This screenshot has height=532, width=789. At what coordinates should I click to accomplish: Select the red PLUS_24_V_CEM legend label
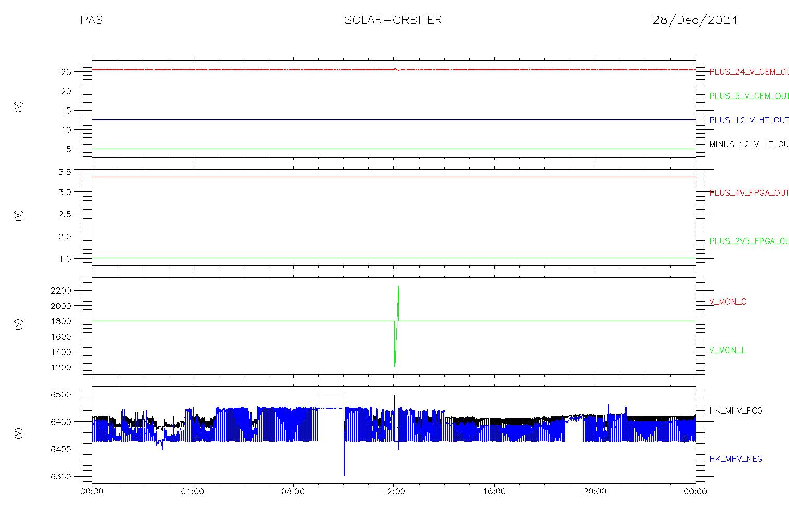point(749,72)
